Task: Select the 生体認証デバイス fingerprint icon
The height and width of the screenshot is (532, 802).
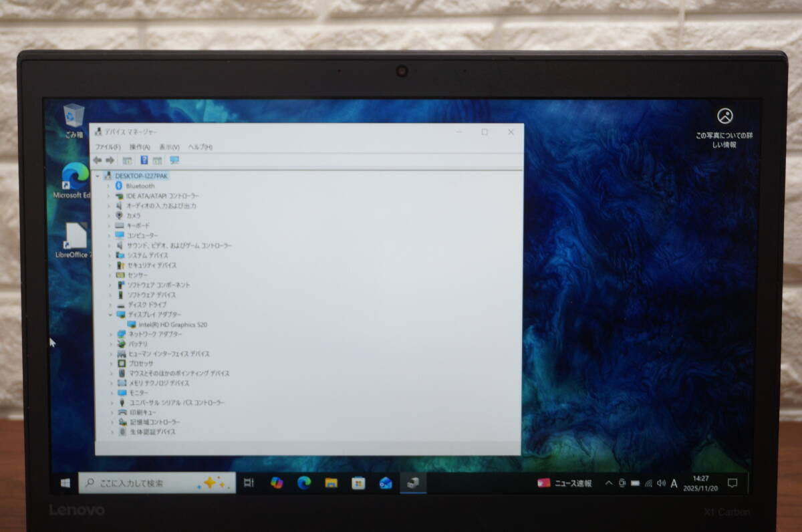Action: pos(122,432)
